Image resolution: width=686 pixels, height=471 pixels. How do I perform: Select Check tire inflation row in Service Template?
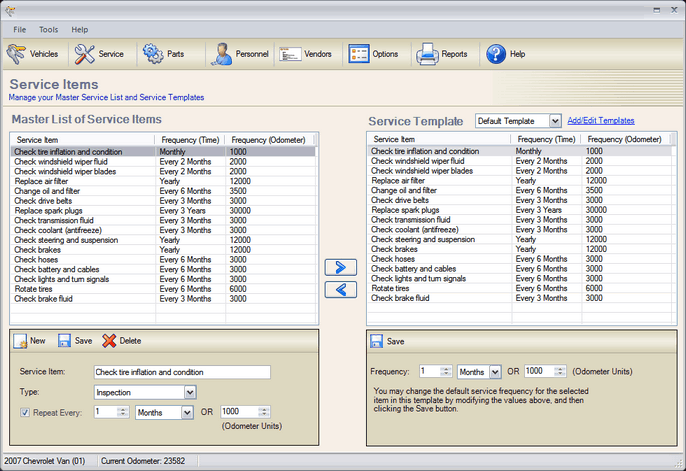point(519,151)
